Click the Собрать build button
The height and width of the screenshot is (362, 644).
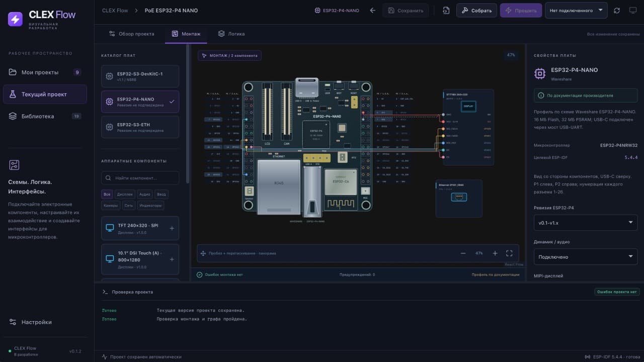476,11
